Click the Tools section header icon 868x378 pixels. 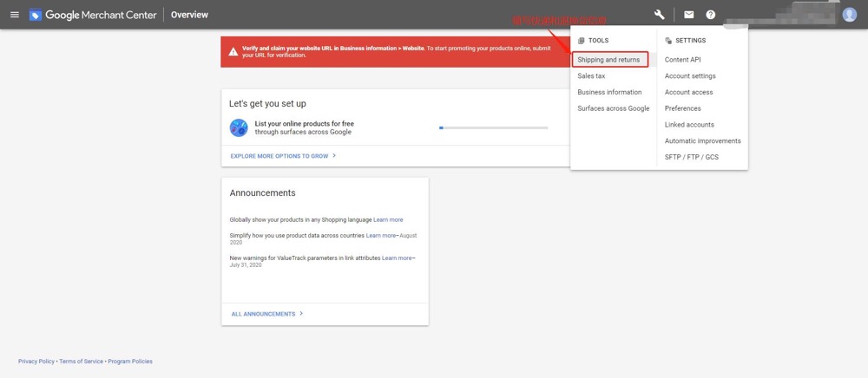coord(582,41)
